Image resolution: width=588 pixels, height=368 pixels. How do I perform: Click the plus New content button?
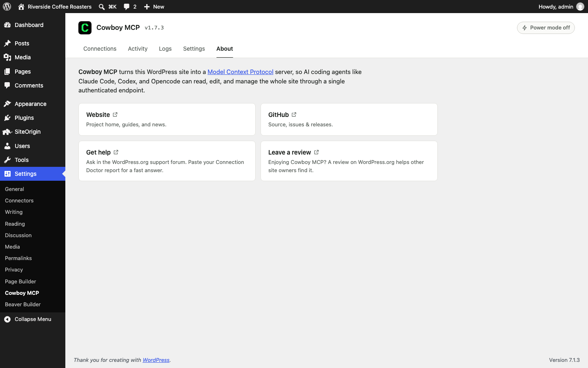[x=154, y=7]
